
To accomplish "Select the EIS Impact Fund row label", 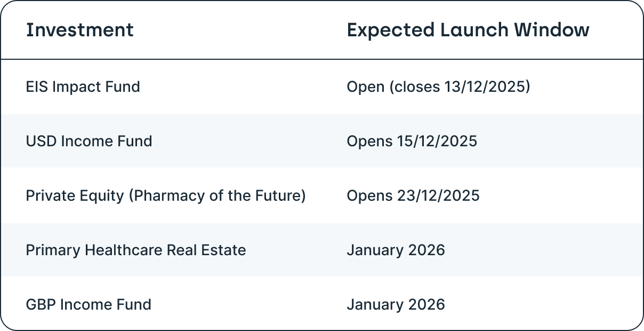I will pos(83,86).
